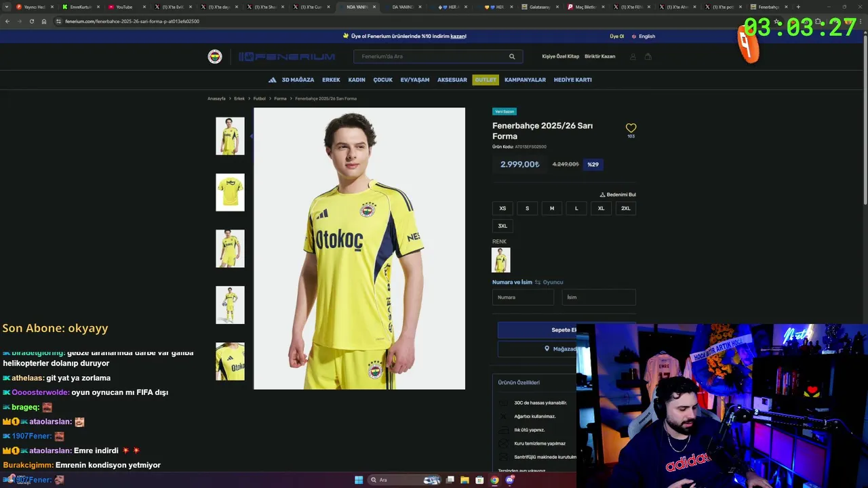The height and width of the screenshot is (488, 868).
Task: Open the user account icon
Action: coord(633,57)
